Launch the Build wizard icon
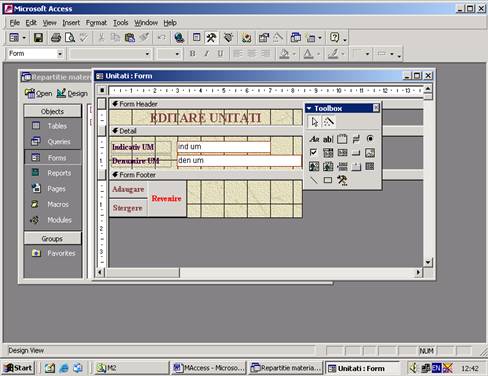The width and height of the screenshot is (488, 376). pyautogui.click(x=278, y=38)
